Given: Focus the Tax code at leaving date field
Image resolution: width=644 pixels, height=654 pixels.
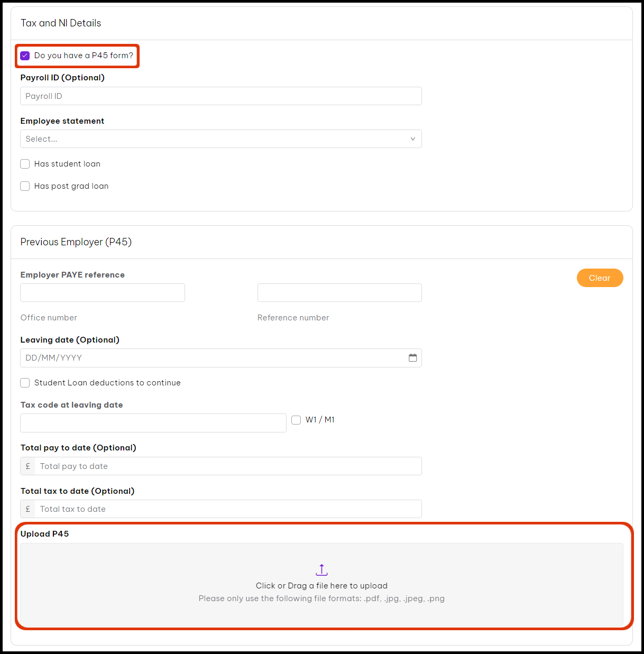Looking at the screenshot, I should (x=153, y=423).
